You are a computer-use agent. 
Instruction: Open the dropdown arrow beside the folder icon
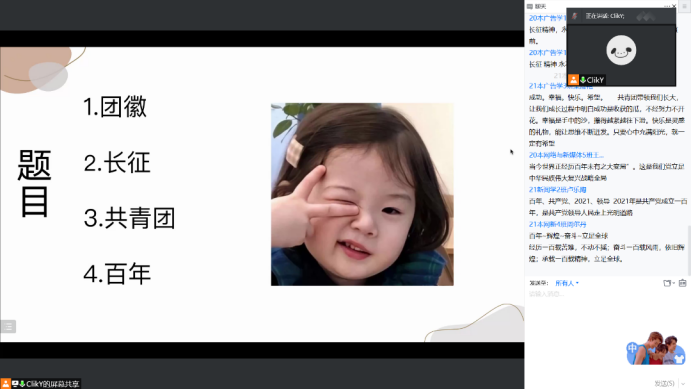pyautogui.click(x=673, y=283)
